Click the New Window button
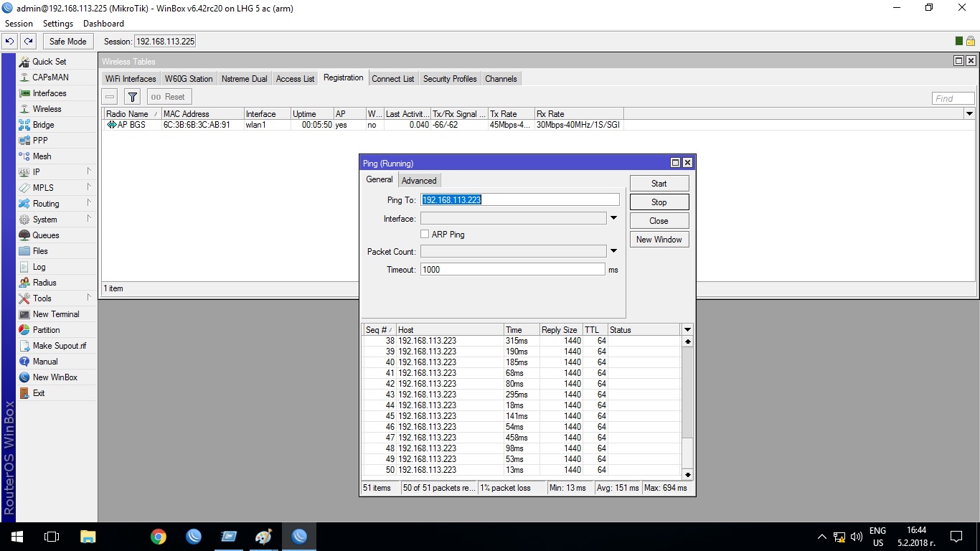The height and width of the screenshot is (551, 980). tap(659, 240)
